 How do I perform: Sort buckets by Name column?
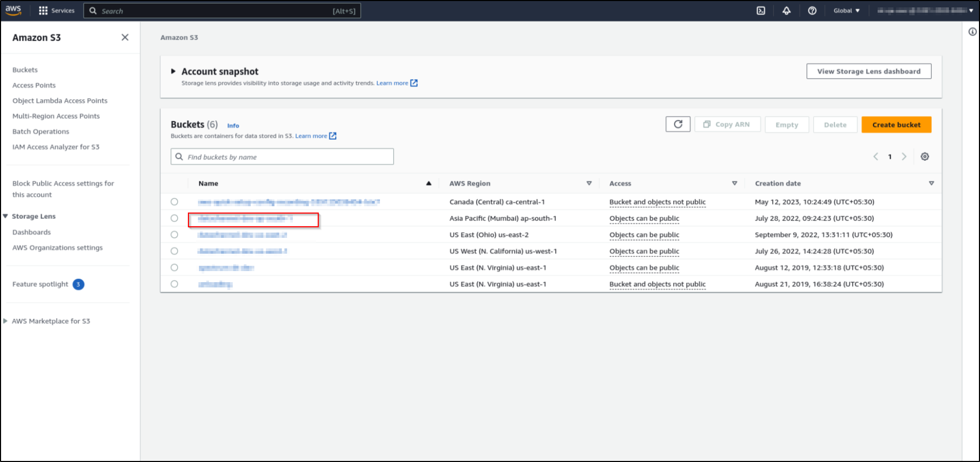point(429,184)
